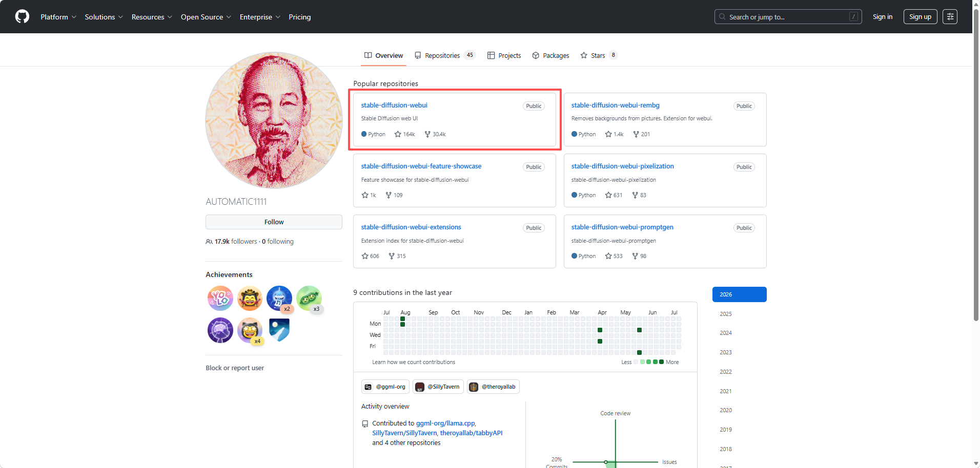This screenshot has width=980, height=468.
Task: View contributions from 2022
Action: pyautogui.click(x=740, y=372)
